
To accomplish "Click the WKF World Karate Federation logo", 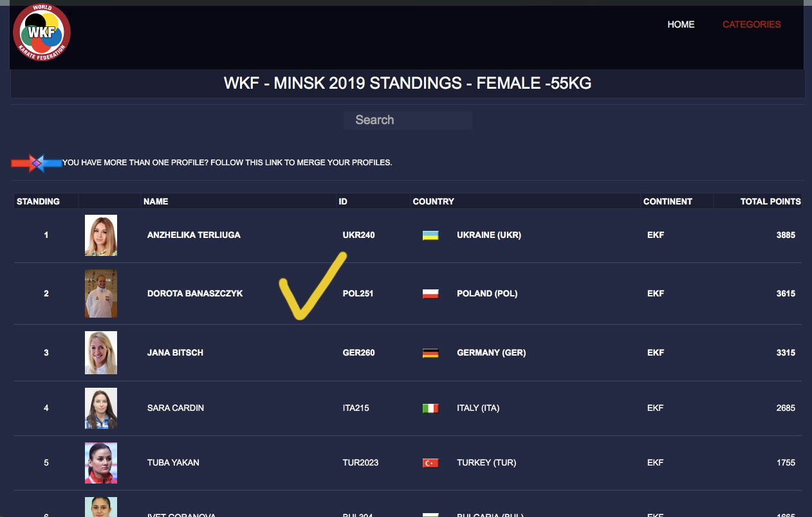I will coord(42,32).
